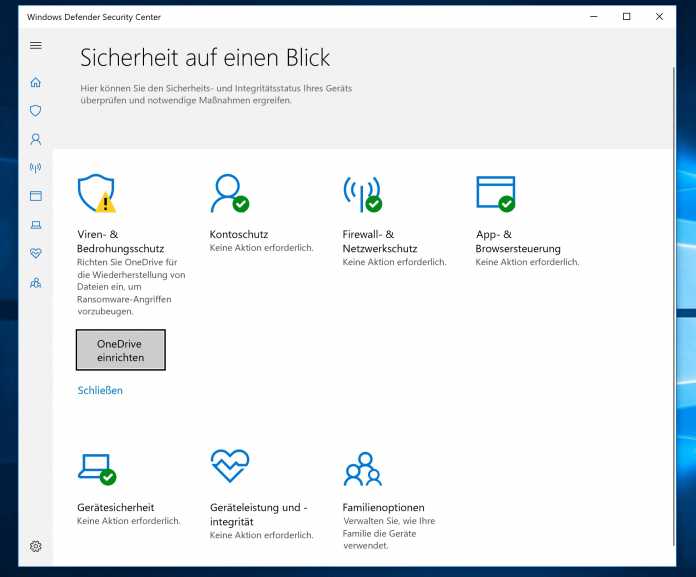Viewport: 696px width, 577px height.
Task: Click the OneDrive einrichten button
Action: (121, 350)
